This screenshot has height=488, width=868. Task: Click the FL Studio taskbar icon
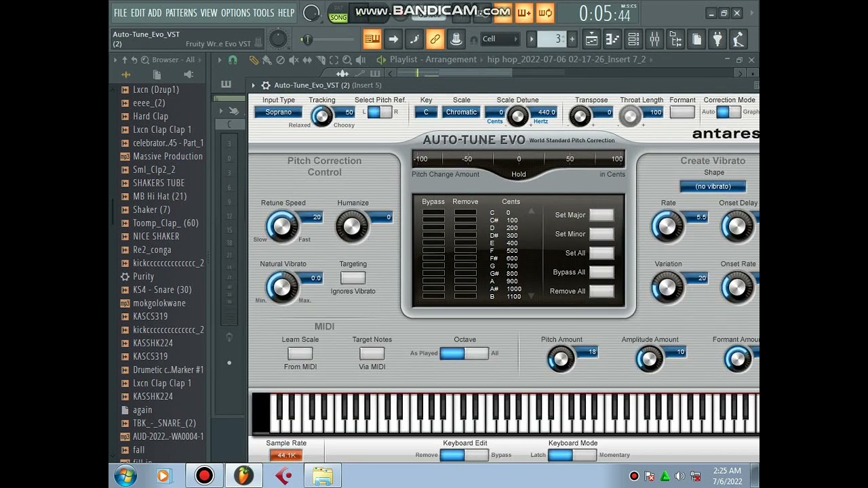(x=244, y=476)
